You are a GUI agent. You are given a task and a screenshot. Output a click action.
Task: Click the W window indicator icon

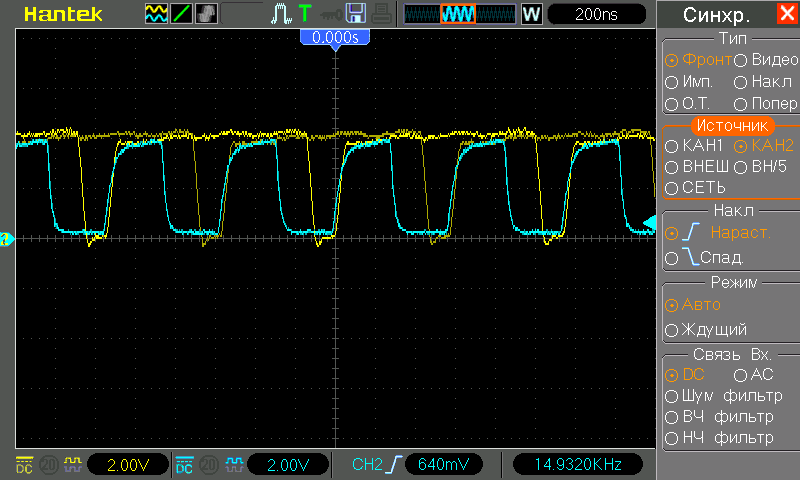[x=531, y=14]
